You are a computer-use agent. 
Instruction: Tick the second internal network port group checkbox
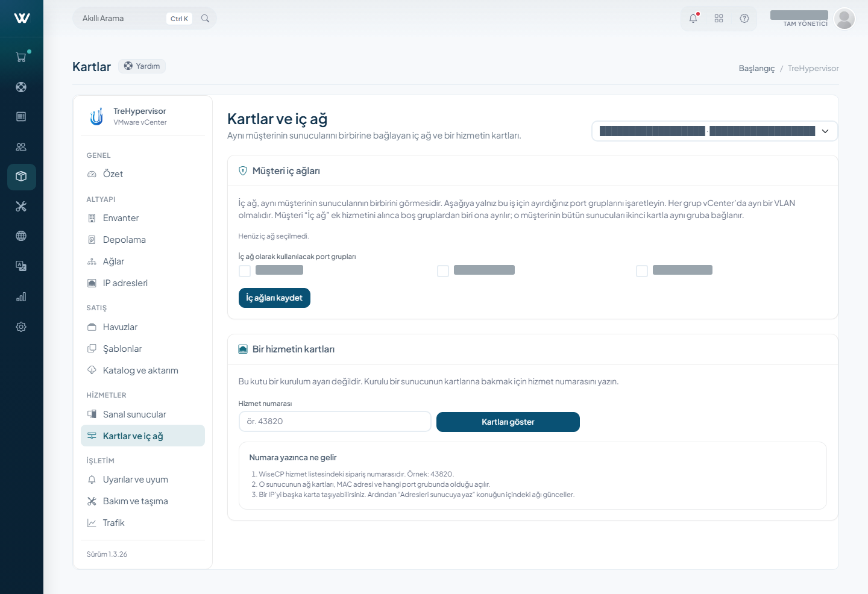443,271
